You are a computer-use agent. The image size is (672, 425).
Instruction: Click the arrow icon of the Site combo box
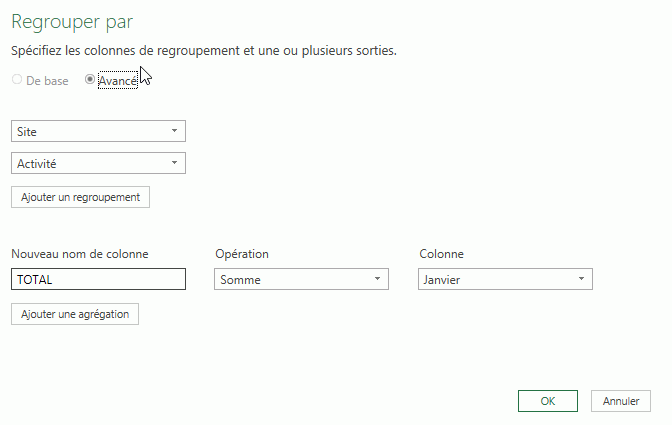pyautogui.click(x=174, y=131)
